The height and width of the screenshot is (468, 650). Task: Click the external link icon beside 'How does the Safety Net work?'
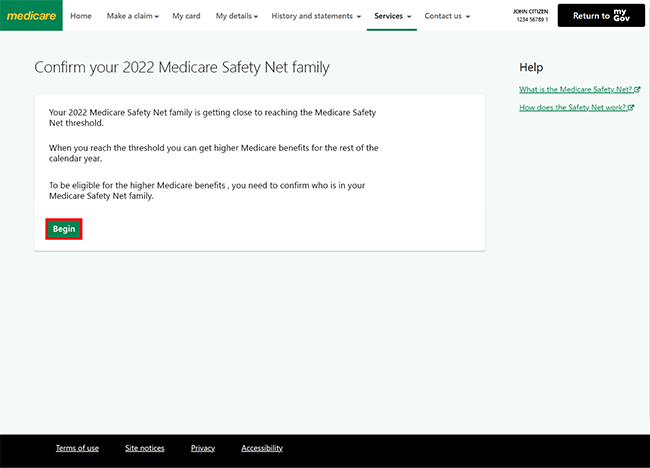pos(631,107)
